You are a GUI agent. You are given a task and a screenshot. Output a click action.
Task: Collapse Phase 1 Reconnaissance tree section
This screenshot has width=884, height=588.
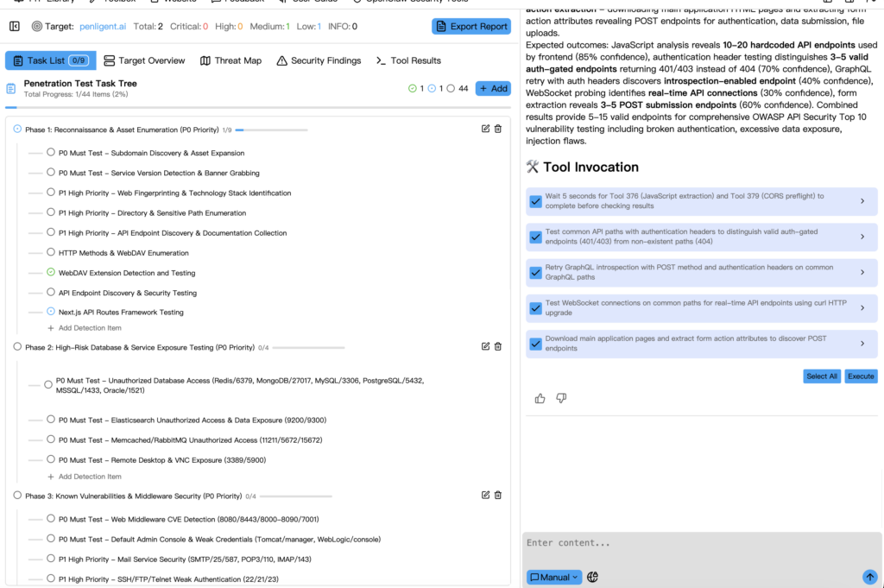point(17,130)
